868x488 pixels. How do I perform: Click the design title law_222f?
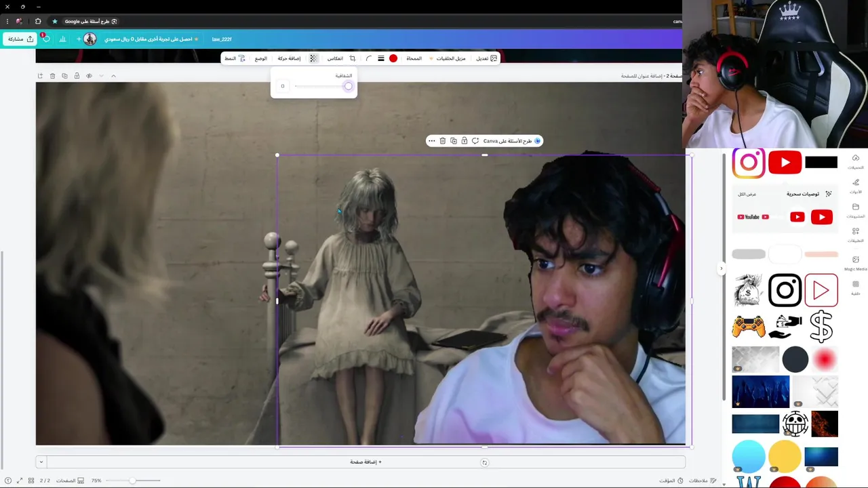click(222, 39)
